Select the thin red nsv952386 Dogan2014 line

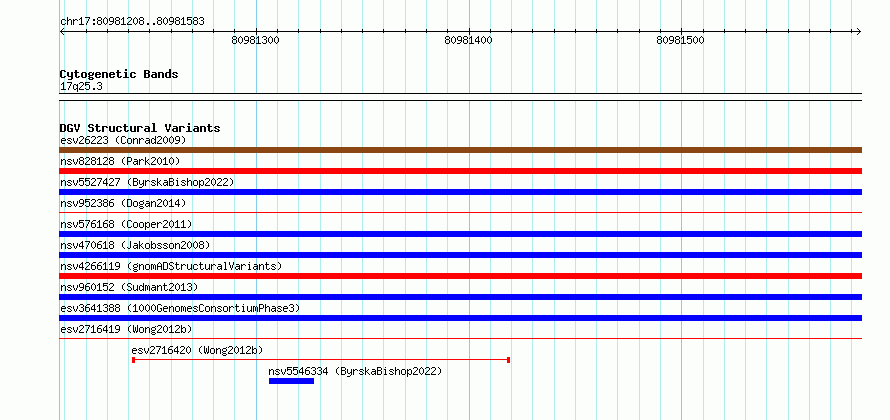[x=460, y=213]
